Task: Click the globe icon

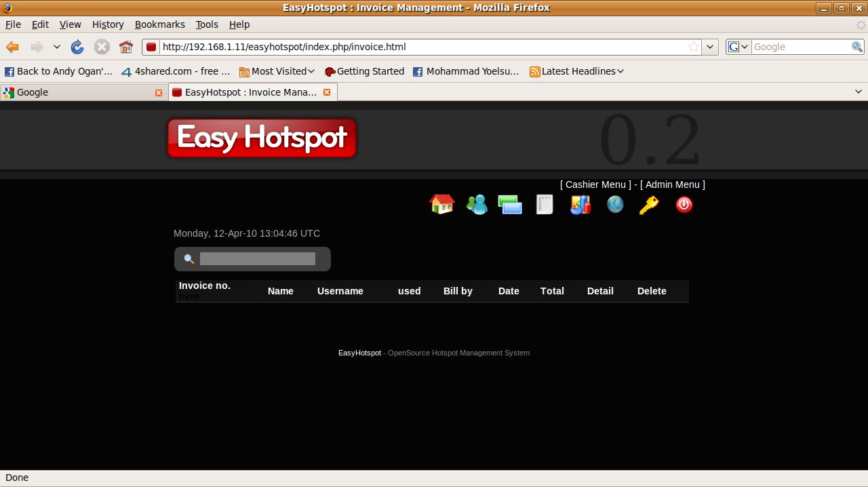Action: (615, 204)
